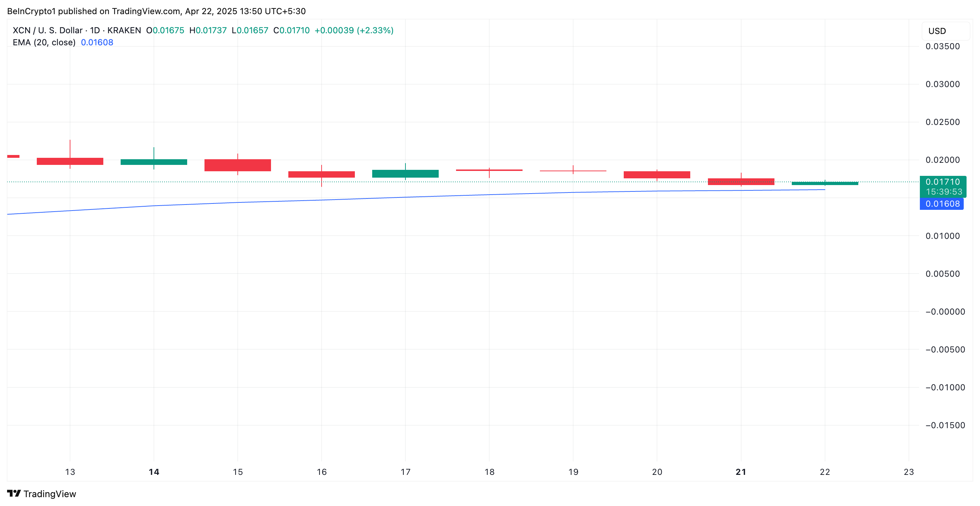Click the green candlestick on April 14
This screenshot has width=980, height=506.
(154, 162)
